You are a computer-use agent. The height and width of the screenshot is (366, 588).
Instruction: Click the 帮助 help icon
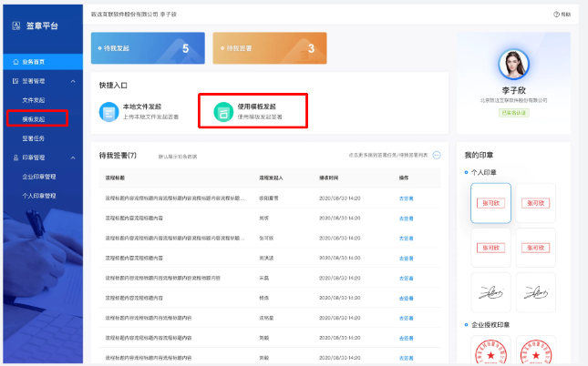[555, 15]
